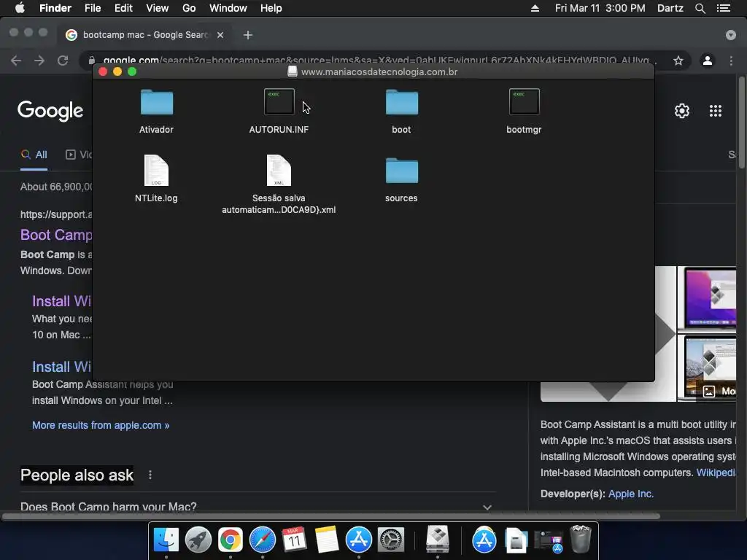
Task: Select the AUTORUN.INF file icon
Action: point(279,102)
